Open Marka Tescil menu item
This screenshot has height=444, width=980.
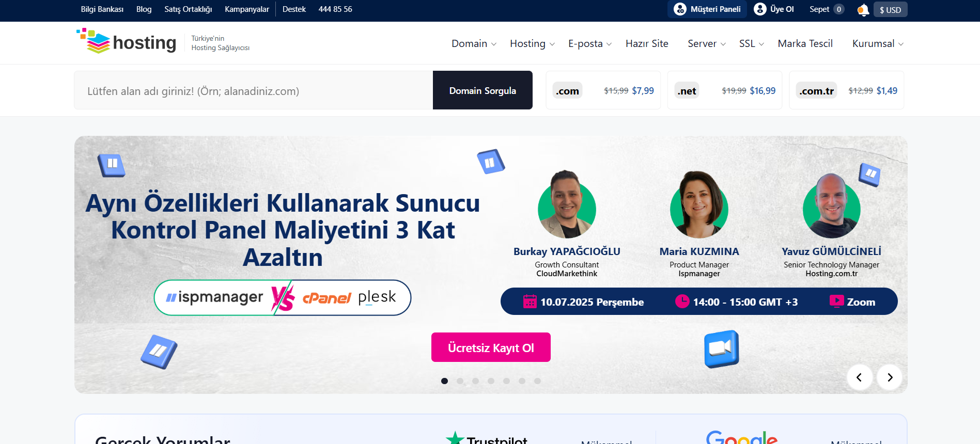(805, 44)
